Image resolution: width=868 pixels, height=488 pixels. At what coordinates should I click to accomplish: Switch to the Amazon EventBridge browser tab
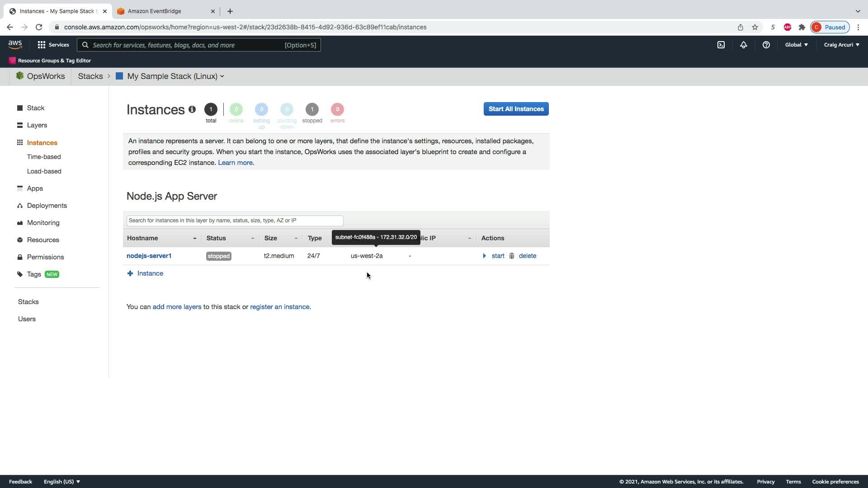pos(155,11)
